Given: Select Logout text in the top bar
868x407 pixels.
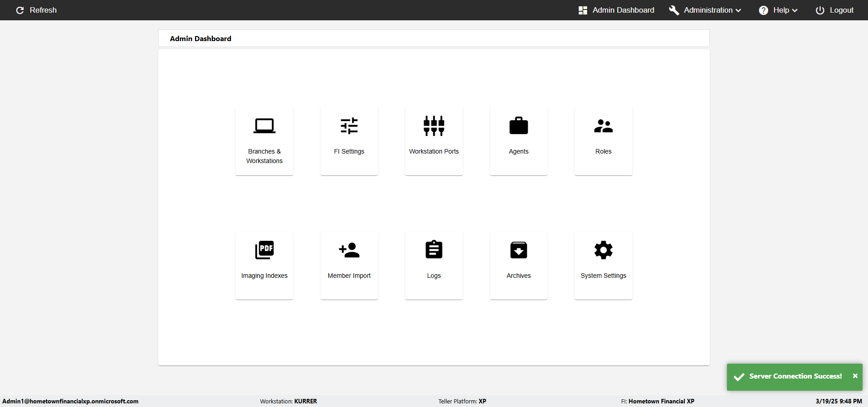Looking at the screenshot, I should 842,10.
